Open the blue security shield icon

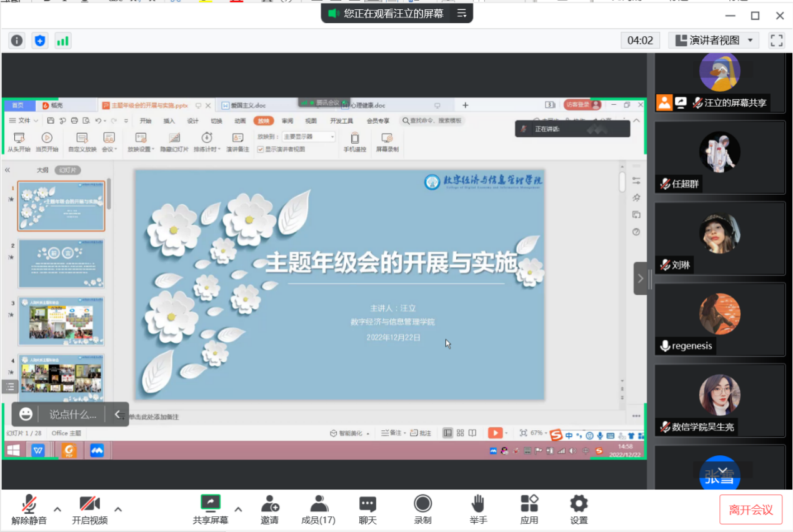coord(40,41)
